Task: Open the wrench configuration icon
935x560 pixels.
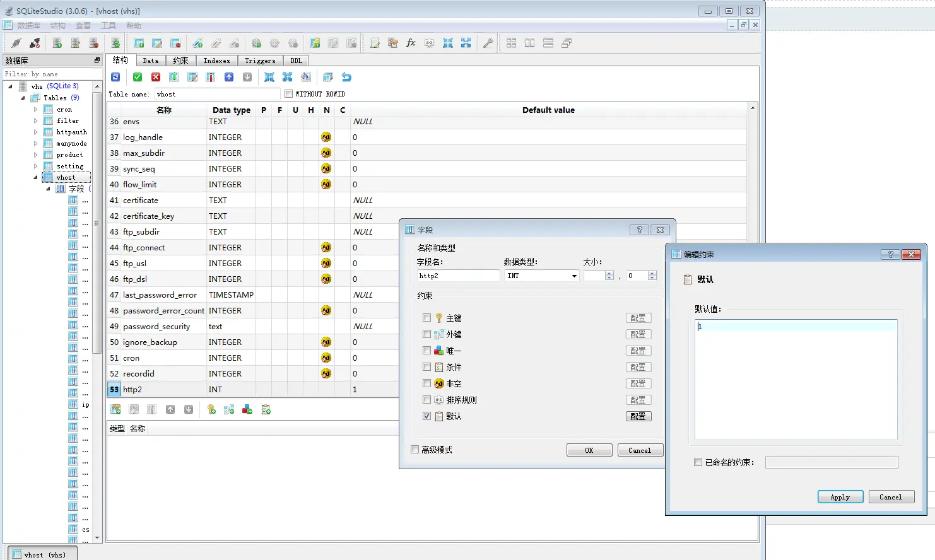Action: click(488, 43)
